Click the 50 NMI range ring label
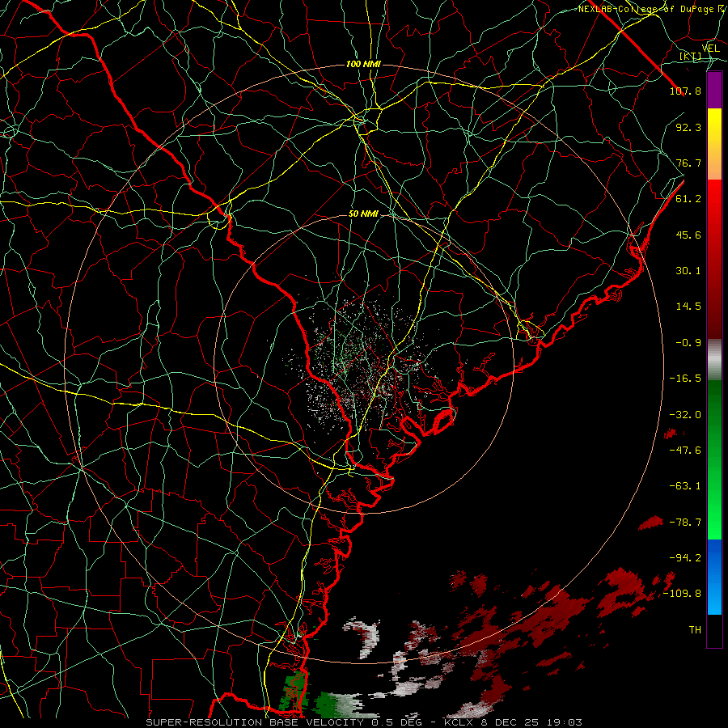 pos(363,214)
